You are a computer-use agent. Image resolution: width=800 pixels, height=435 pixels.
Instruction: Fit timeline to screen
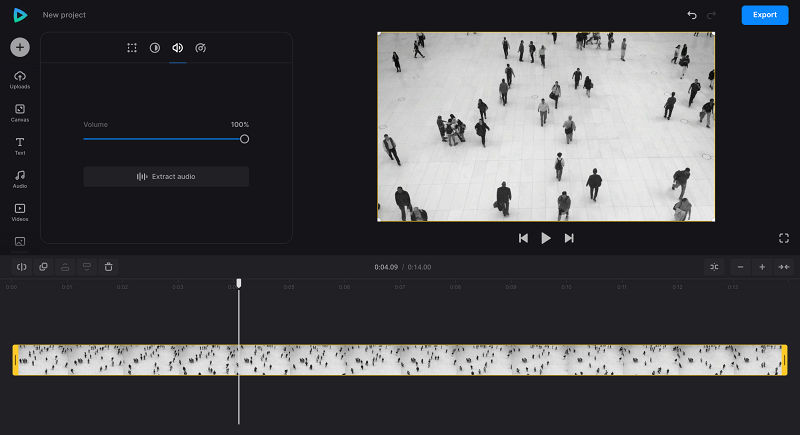point(784,267)
